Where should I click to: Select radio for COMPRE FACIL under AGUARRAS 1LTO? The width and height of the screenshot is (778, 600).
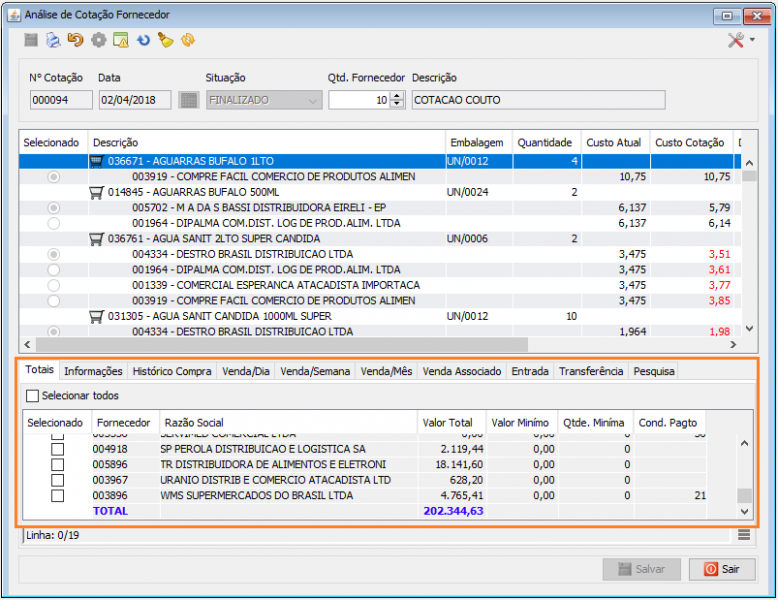coord(54,177)
